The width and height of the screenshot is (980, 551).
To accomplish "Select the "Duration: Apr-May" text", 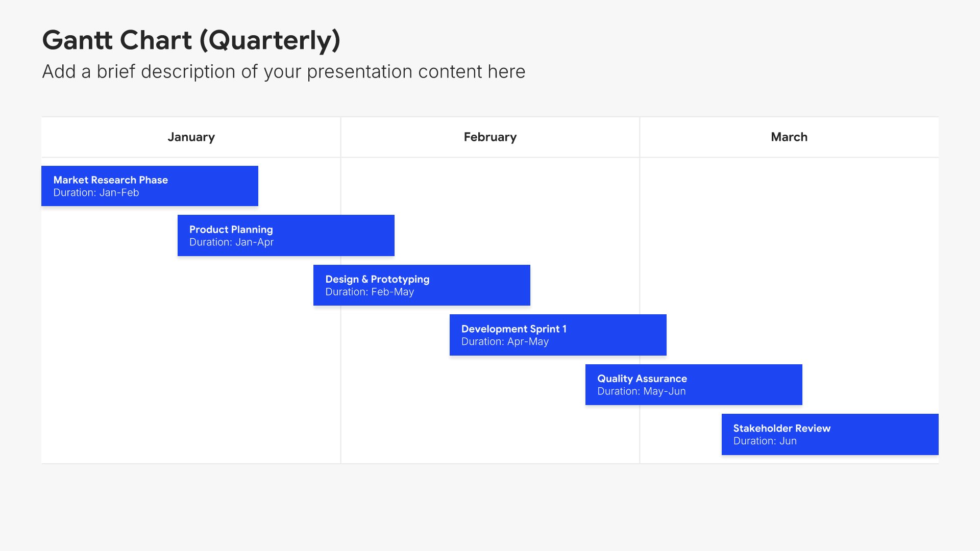I will 505,342.
